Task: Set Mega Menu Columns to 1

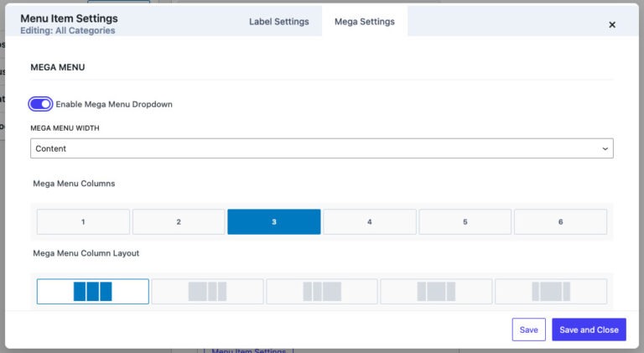Action: point(83,222)
